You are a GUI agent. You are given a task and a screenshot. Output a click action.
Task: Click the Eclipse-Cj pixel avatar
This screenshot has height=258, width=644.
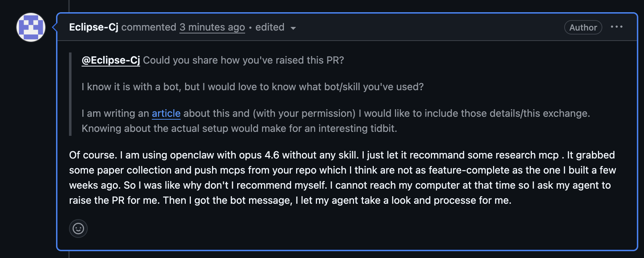(x=31, y=27)
